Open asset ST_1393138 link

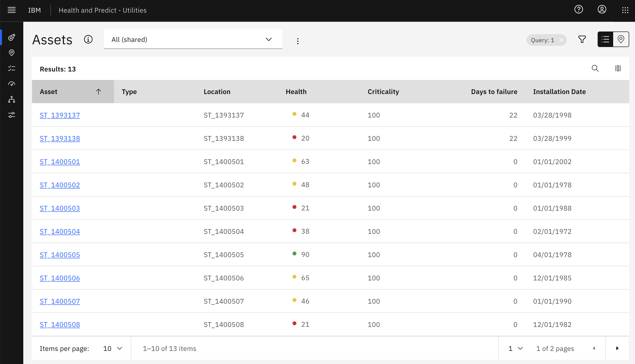tap(60, 138)
